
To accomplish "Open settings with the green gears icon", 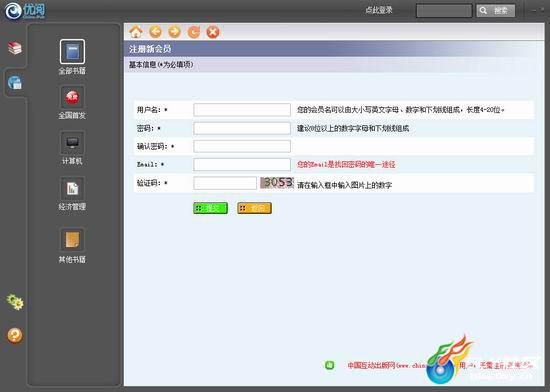I will pyautogui.click(x=15, y=302).
